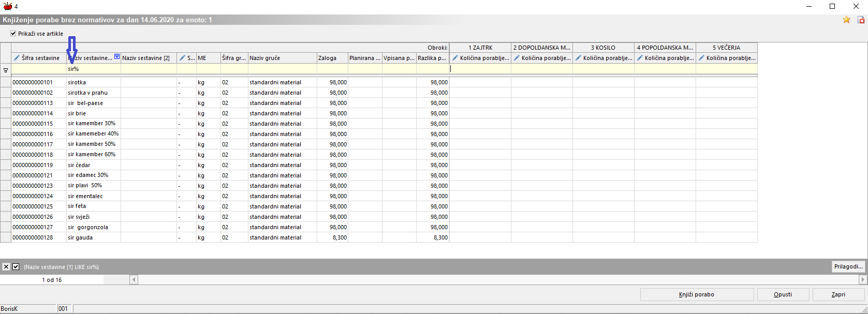This screenshot has width=868, height=314.
Task: Click the horizontal scrollbar right arrow
Action: [x=863, y=280]
